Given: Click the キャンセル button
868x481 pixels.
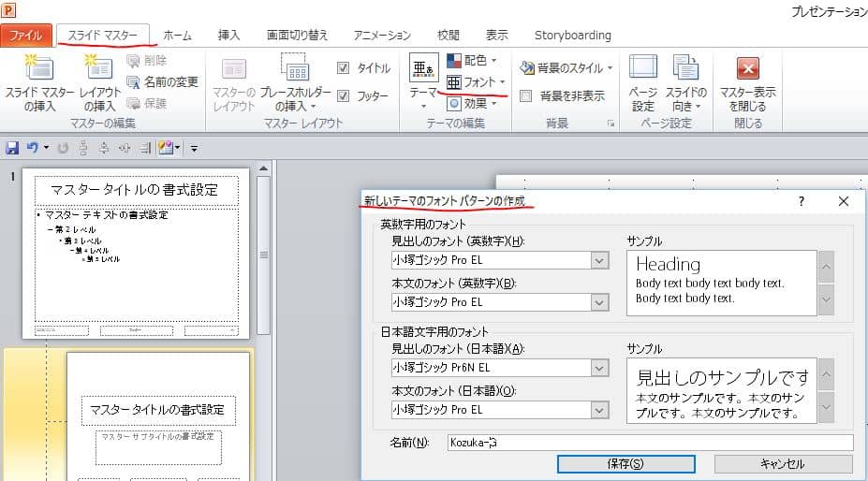Looking at the screenshot, I should pos(783,464).
